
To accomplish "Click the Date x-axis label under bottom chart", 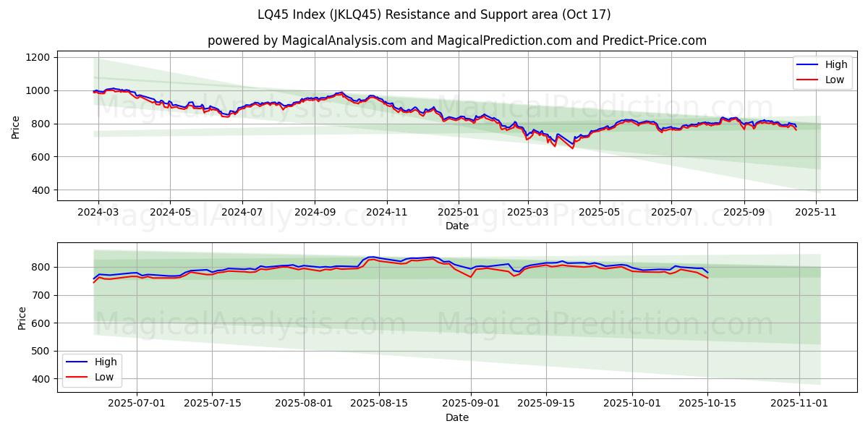I will pyautogui.click(x=456, y=417).
